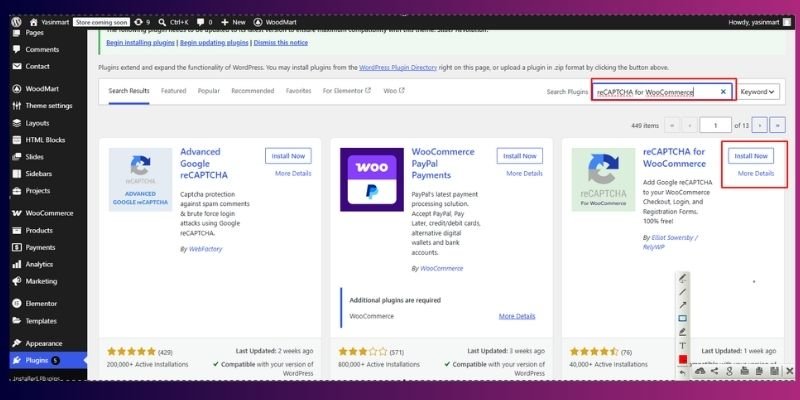Image resolution: width=800 pixels, height=400 pixels.
Task: Click the current page number field
Action: pos(716,125)
